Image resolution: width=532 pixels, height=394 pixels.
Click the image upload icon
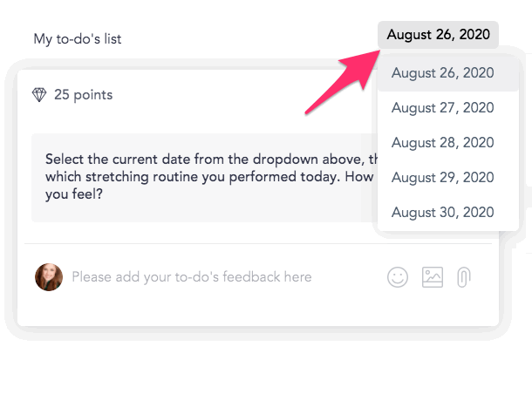[x=433, y=277]
